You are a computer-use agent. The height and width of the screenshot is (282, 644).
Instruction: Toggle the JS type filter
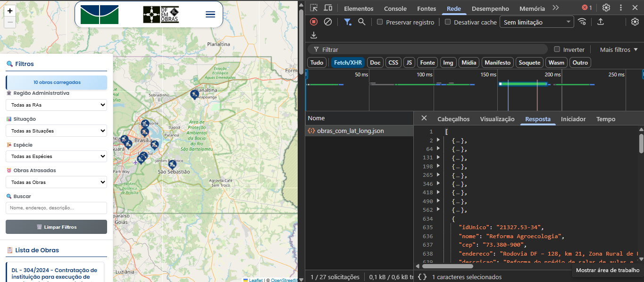(409, 62)
